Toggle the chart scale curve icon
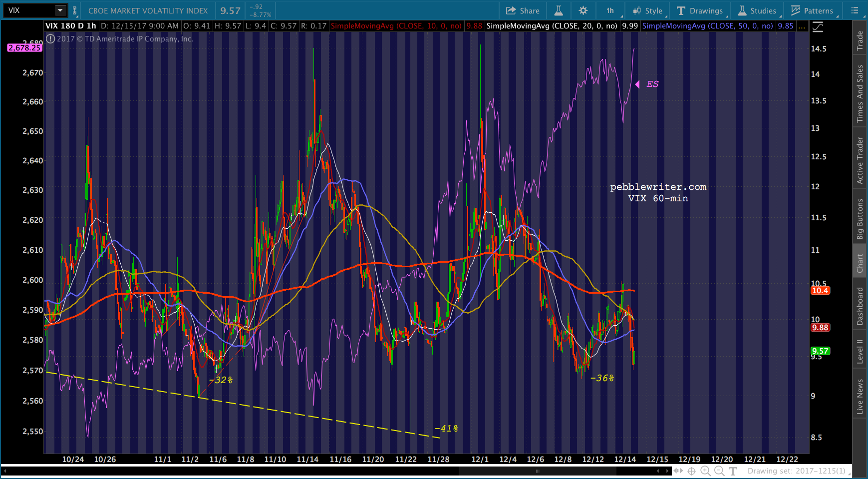Image resolution: width=868 pixels, height=479 pixels. (818, 27)
